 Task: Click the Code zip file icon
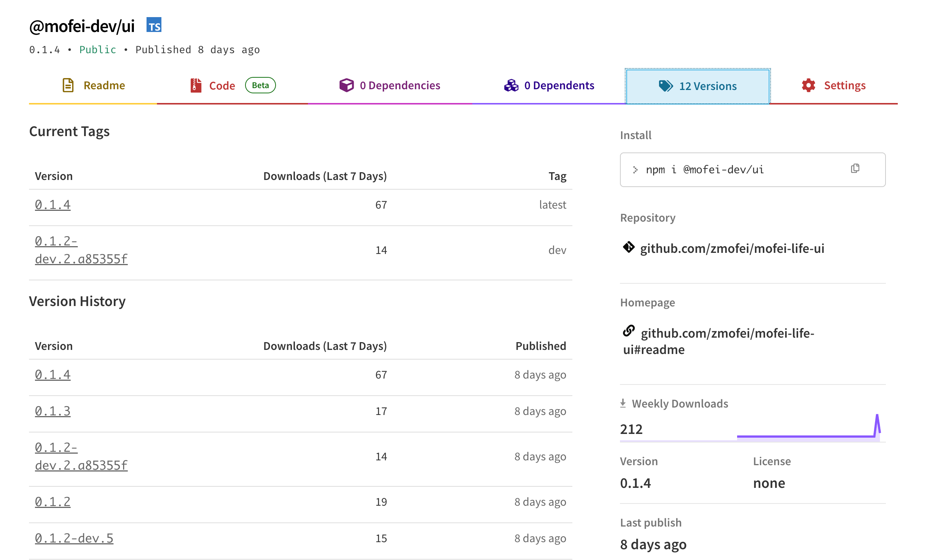196,85
